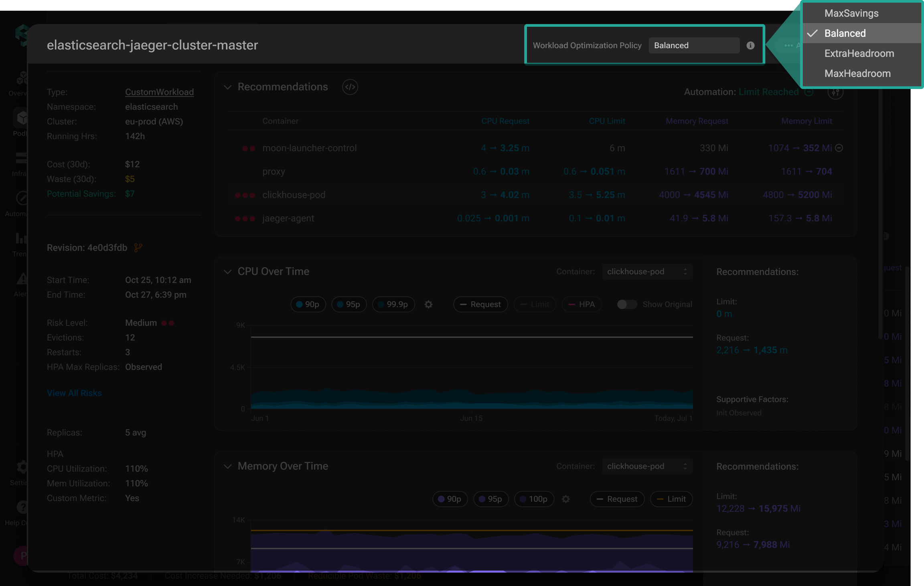Click the circle icon after moon-launcher-control memory limit
The width and height of the screenshot is (924, 586).
tap(839, 148)
